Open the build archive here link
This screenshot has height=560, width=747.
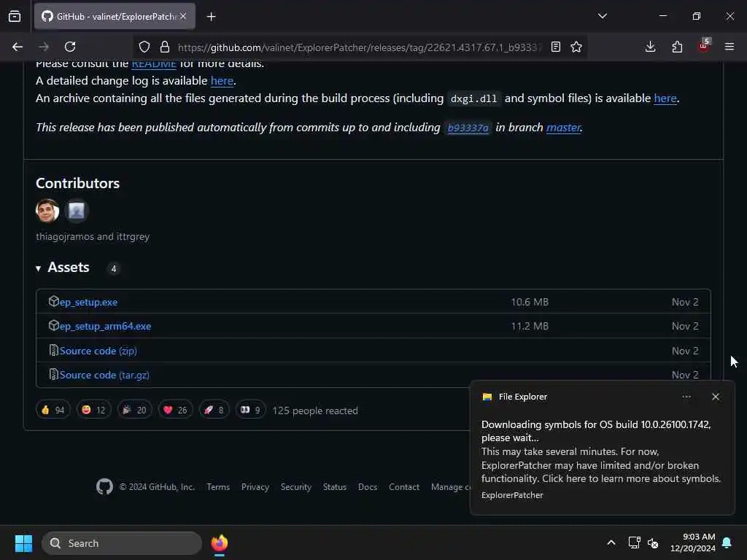point(665,98)
